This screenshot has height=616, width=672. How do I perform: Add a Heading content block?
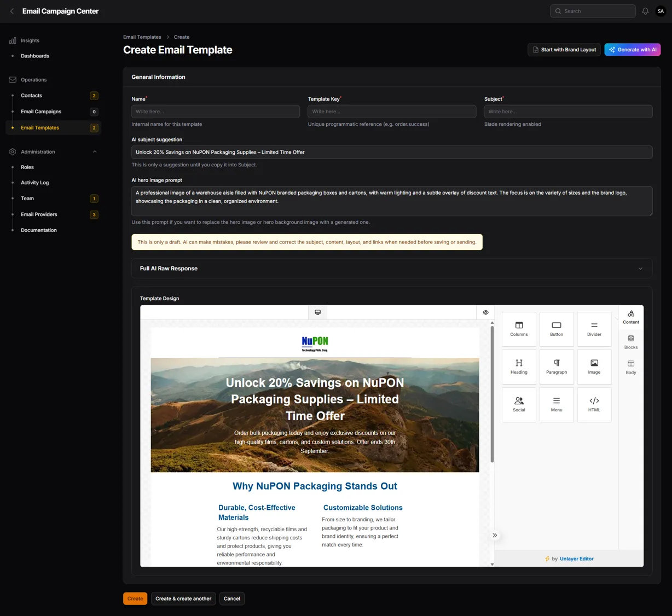(x=519, y=367)
